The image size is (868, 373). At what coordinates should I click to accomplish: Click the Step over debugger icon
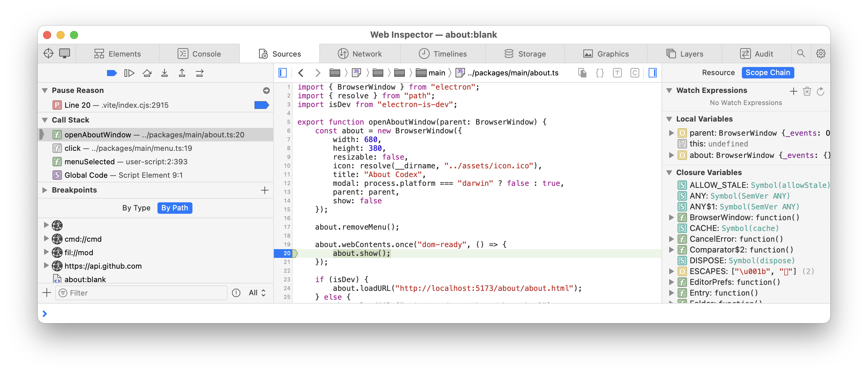point(147,73)
